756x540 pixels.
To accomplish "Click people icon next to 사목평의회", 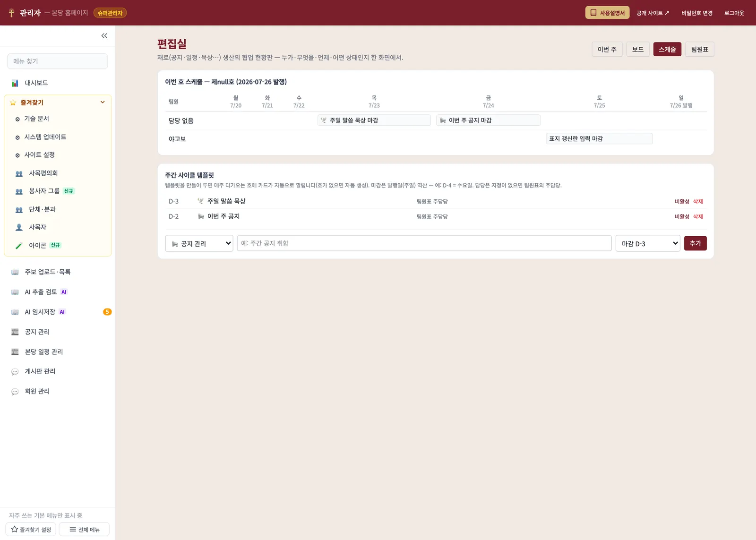I will pyautogui.click(x=19, y=173).
